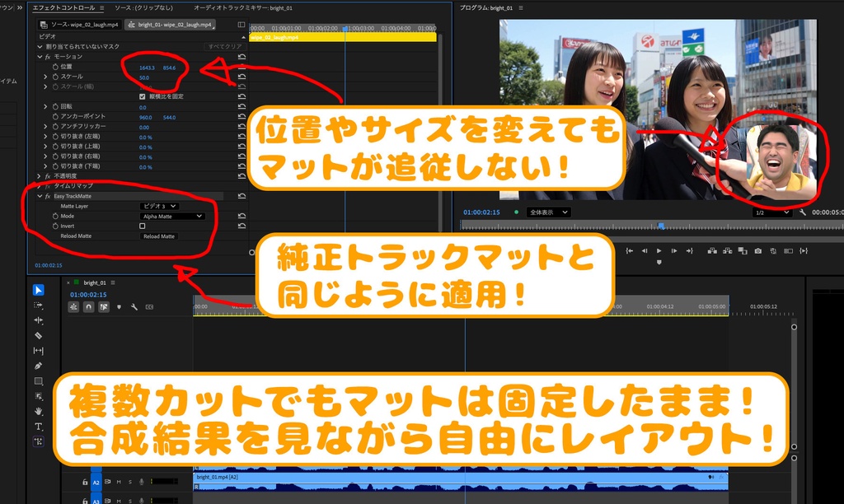The height and width of the screenshot is (504, 844).
Task: Click the bright_01.mp4 [A2] audio clip
Action: [x=460, y=482]
